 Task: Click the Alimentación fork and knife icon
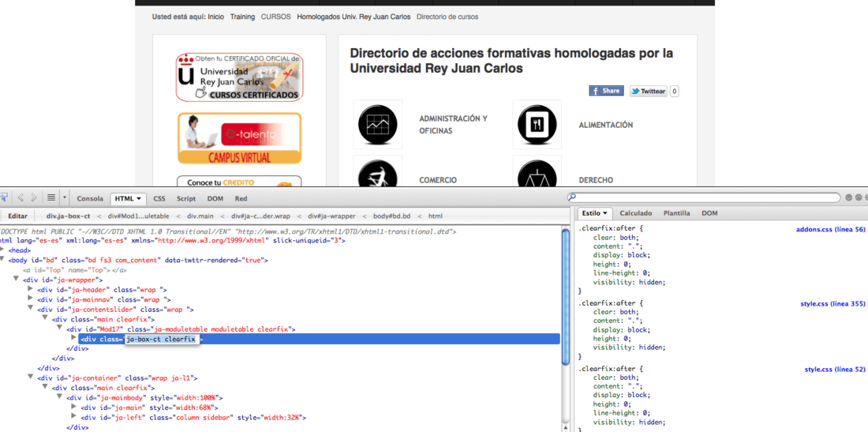[x=537, y=124]
